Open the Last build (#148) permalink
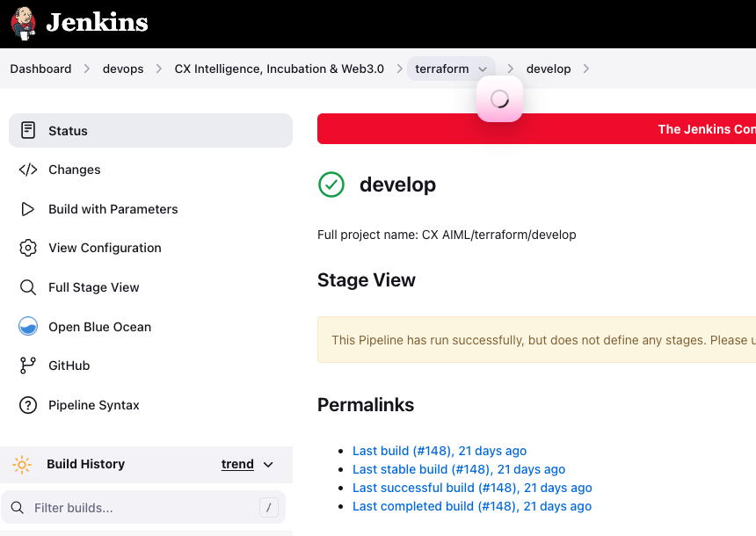This screenshot has width=756, height=536. pyautogui.click(x=440, y=451)
